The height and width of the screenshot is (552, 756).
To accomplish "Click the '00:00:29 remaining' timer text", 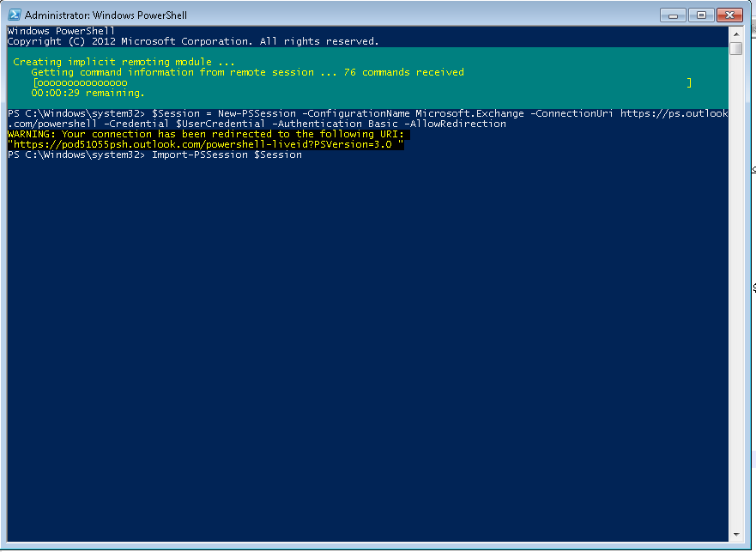I will [88, 93].
